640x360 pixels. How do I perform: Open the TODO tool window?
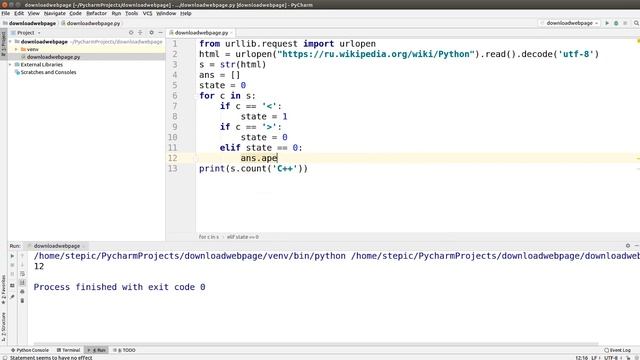pyautogui.click(x=124, y=350)
